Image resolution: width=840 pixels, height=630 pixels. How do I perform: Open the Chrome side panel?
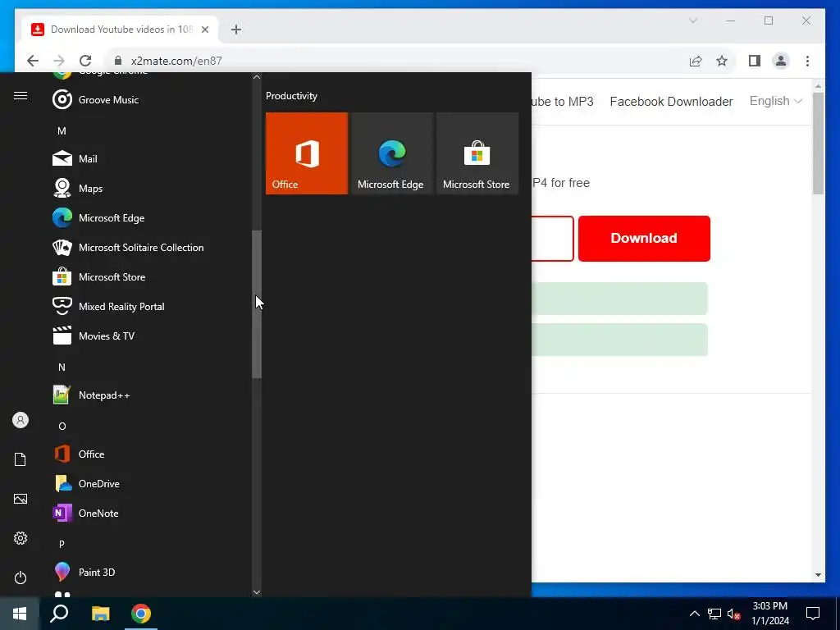755,61
